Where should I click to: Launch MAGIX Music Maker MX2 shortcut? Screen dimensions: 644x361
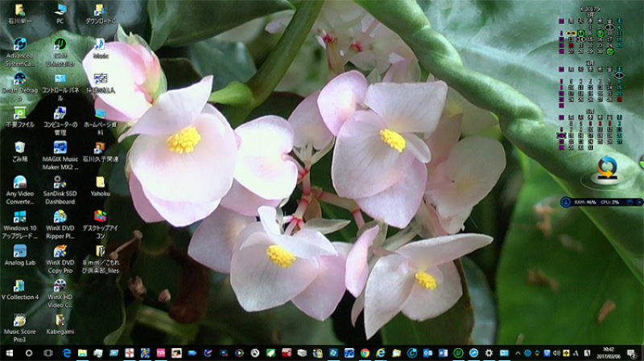[x=60, y=148]
